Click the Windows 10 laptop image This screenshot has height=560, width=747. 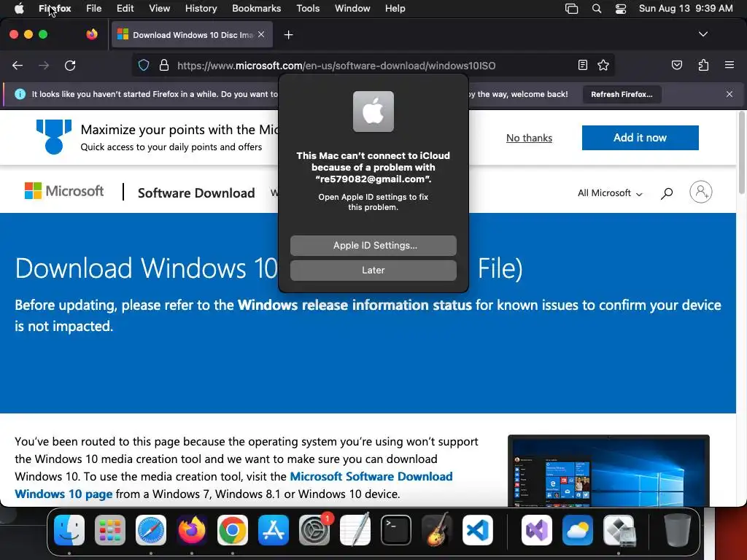click(x=608, y=470)
